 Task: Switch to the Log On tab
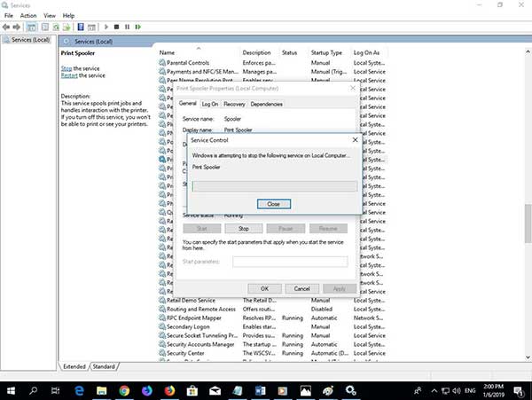coord(210,104)
